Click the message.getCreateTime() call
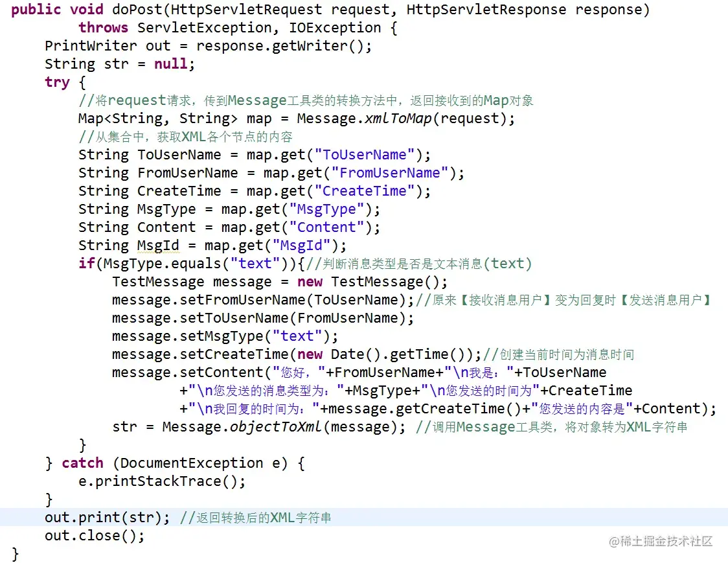Image resolution: width=728 pixels, height=563 pixels. point(425,408)
